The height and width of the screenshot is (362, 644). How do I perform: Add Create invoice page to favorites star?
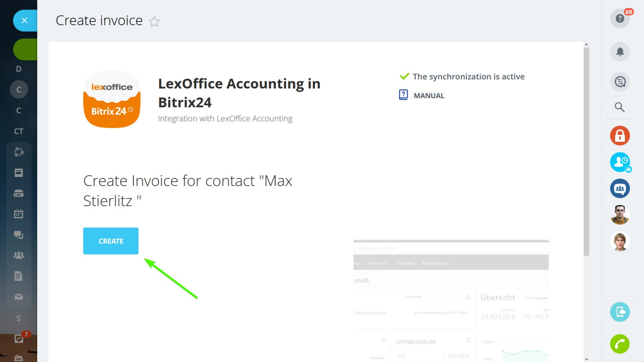pos(154,22)
